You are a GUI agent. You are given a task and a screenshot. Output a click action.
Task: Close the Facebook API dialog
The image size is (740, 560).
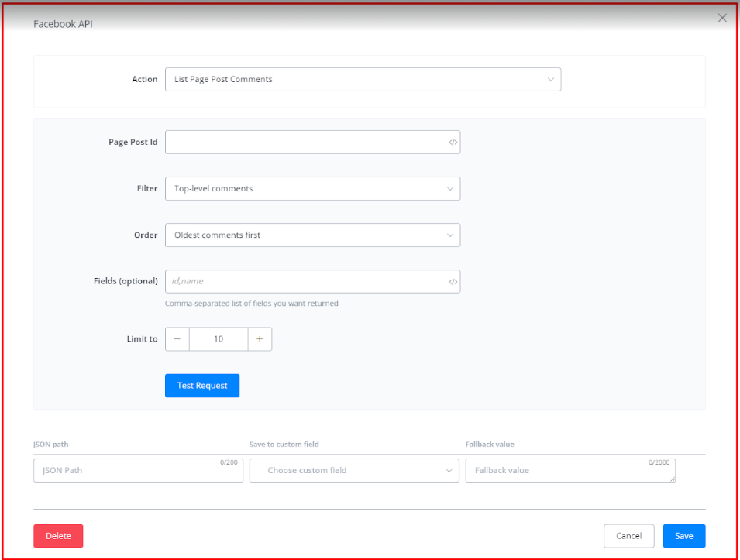click(722, 18)
